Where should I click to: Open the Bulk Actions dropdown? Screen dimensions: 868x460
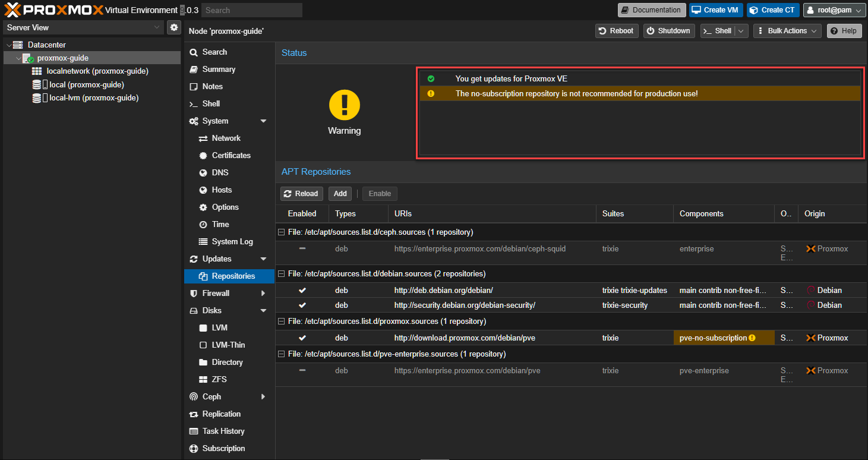tap(787, 31)
